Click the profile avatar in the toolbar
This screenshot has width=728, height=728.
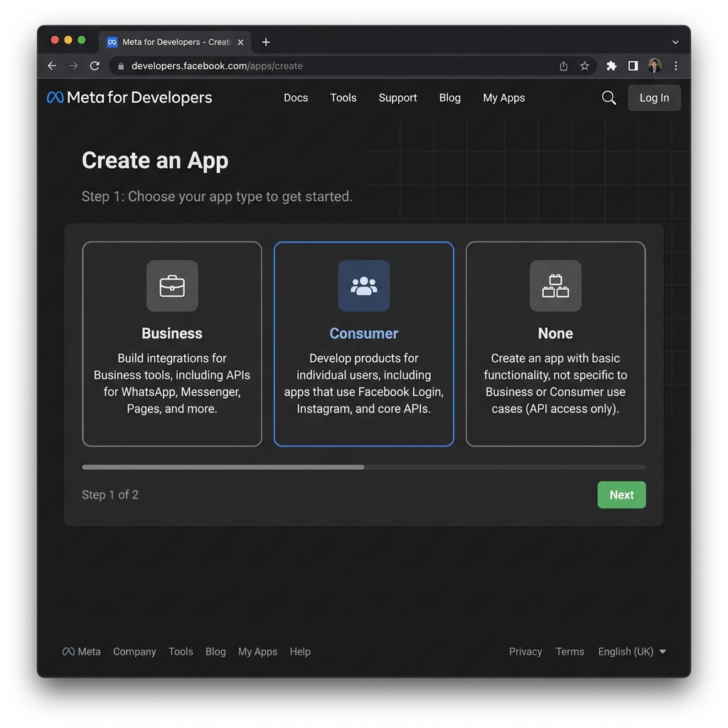tap(655, 65)
